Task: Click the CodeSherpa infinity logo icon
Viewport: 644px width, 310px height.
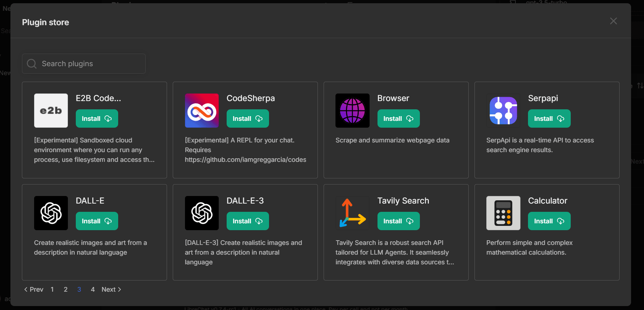Action: pos(201,110)
